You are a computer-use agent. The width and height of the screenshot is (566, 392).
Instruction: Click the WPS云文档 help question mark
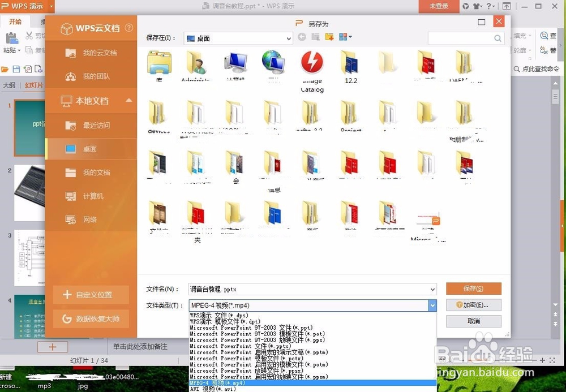coord(129,28)
